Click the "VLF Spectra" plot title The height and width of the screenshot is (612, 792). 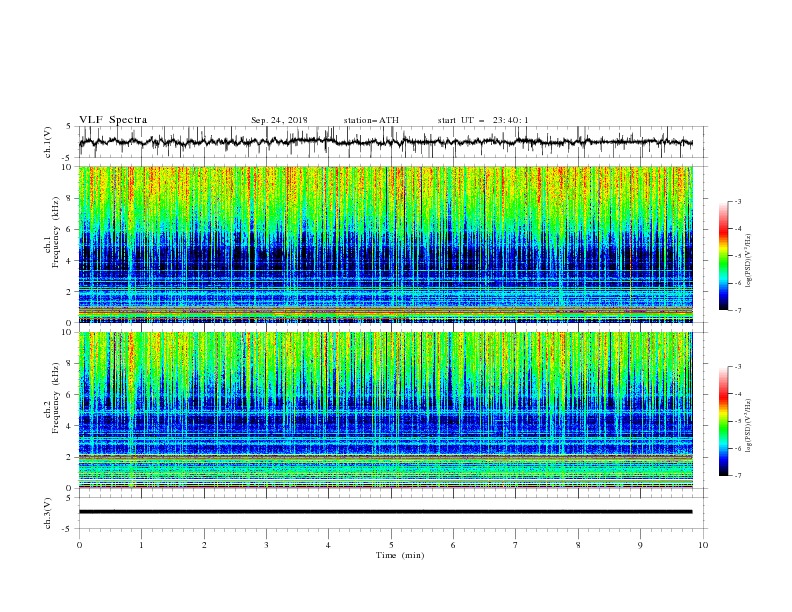113,120
